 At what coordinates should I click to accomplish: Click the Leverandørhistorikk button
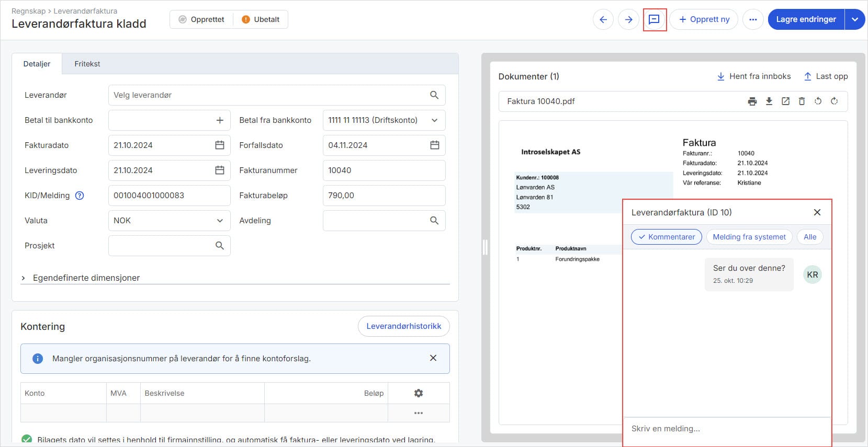[x=403, y=326]
